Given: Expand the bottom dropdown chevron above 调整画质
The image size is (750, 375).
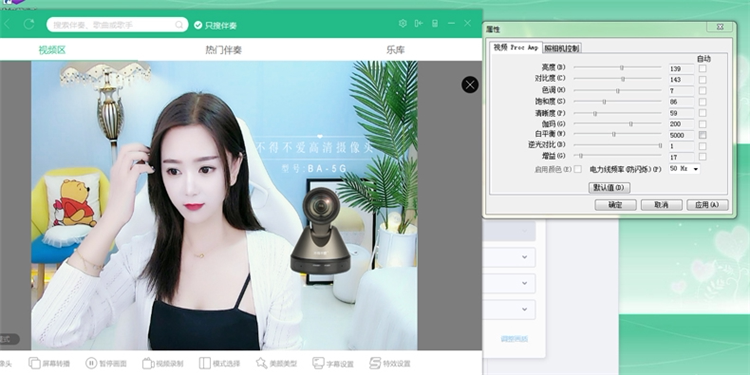Looking at the screenshot, I should 524,309.
